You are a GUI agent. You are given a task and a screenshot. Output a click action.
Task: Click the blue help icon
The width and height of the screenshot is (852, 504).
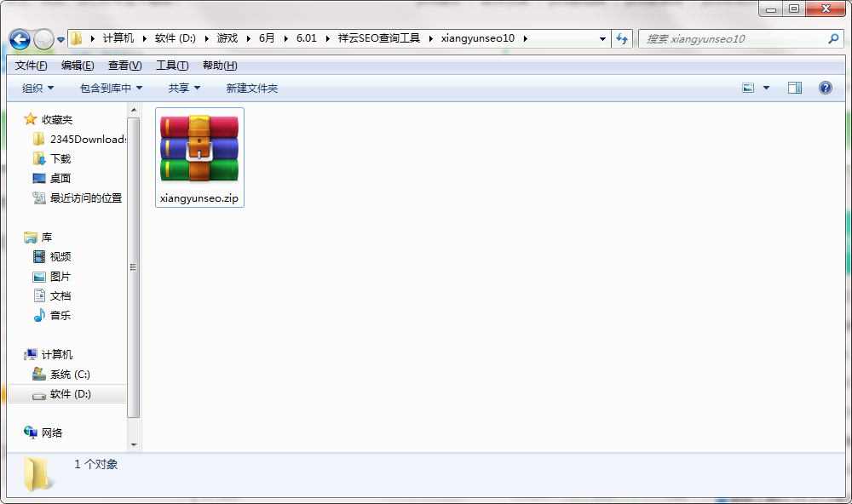tap(826, 88)
